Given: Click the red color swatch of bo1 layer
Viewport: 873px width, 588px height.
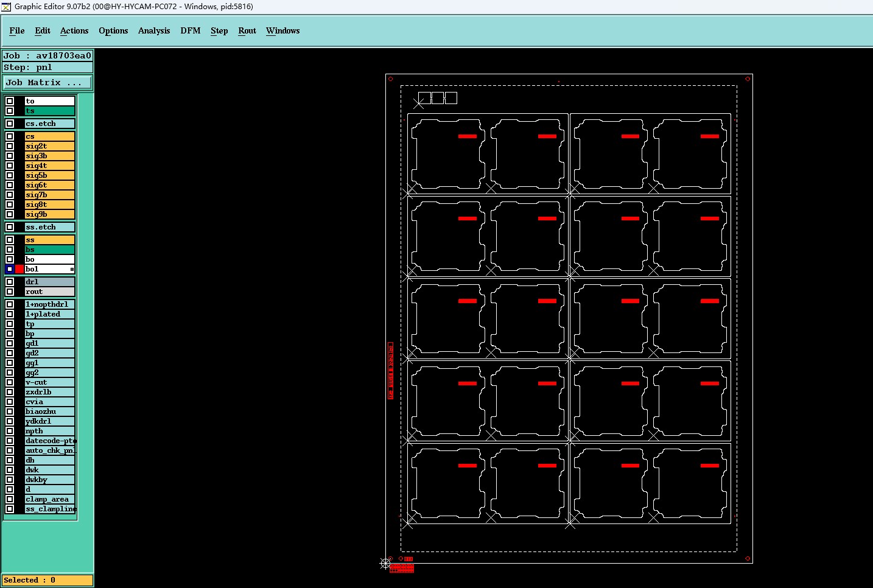Looking at the screenshot, I should tap(19, 269).
